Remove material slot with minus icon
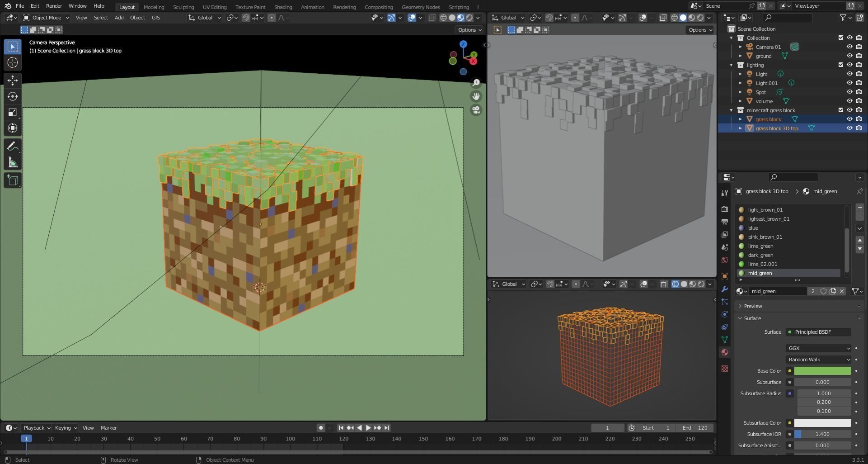The image size is (868, 464). 860,217
